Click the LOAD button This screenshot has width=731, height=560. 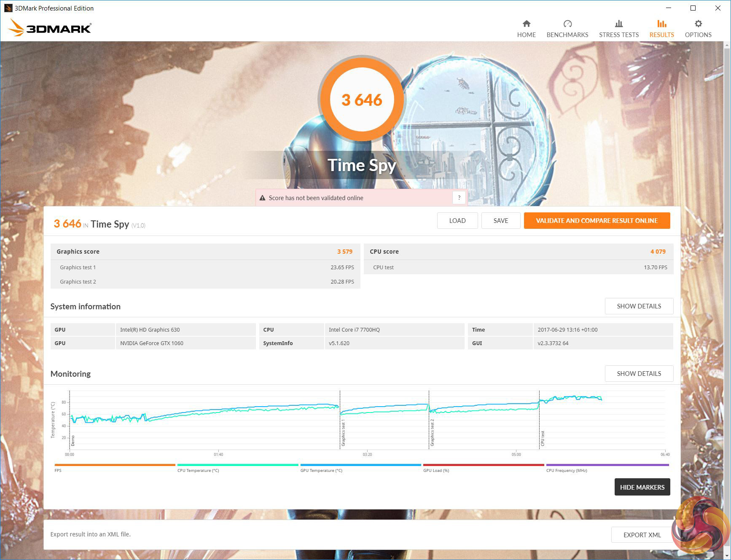point(457,221)
